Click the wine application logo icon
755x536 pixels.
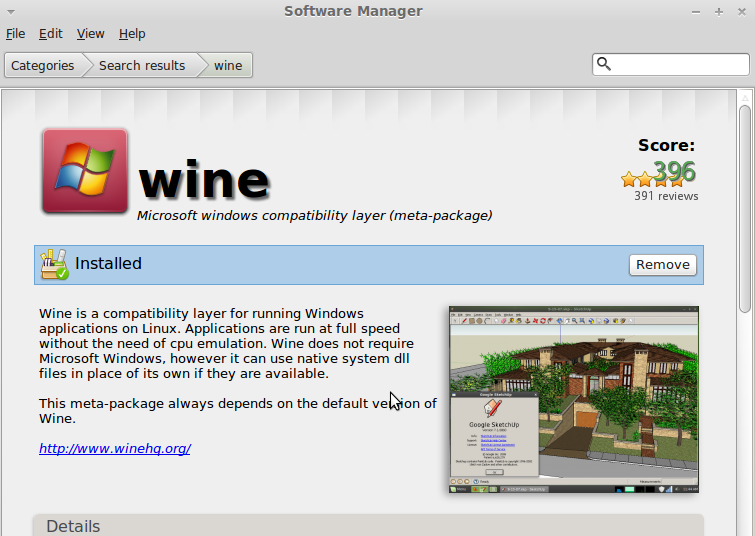85,170
